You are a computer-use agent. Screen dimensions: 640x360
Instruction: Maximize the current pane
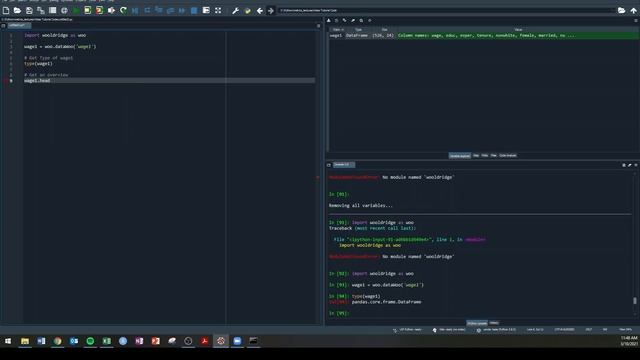pos(218,11)
